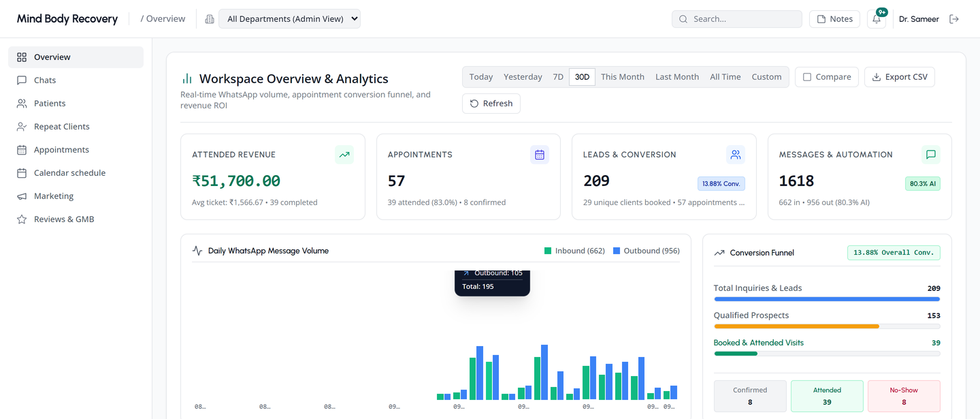Viewport: 980px width, 419px height.
Task: Click the trend icon beside Conversion Funnel
Action: click(x=719, y=253)
